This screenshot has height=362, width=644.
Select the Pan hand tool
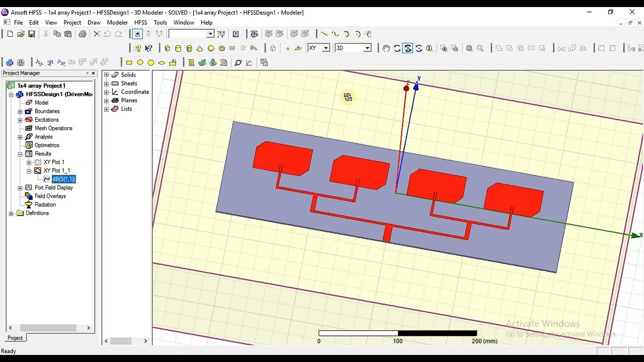[x=386, y=48]
